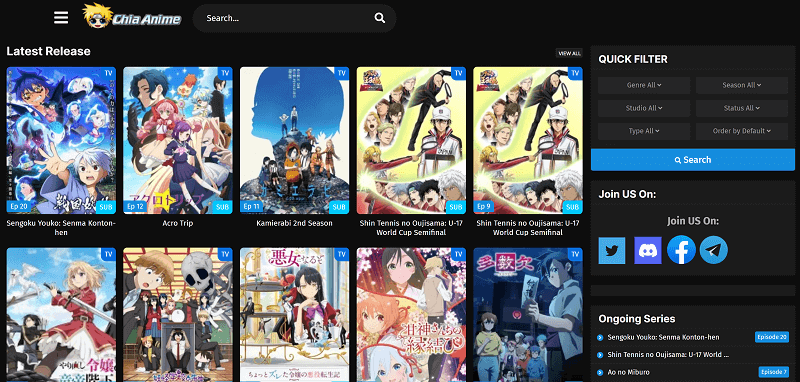This screenshot has width=800, height=382.
Task: Open the hamburger menu icon
Action: pyautogui.click(x=61, y=18)
